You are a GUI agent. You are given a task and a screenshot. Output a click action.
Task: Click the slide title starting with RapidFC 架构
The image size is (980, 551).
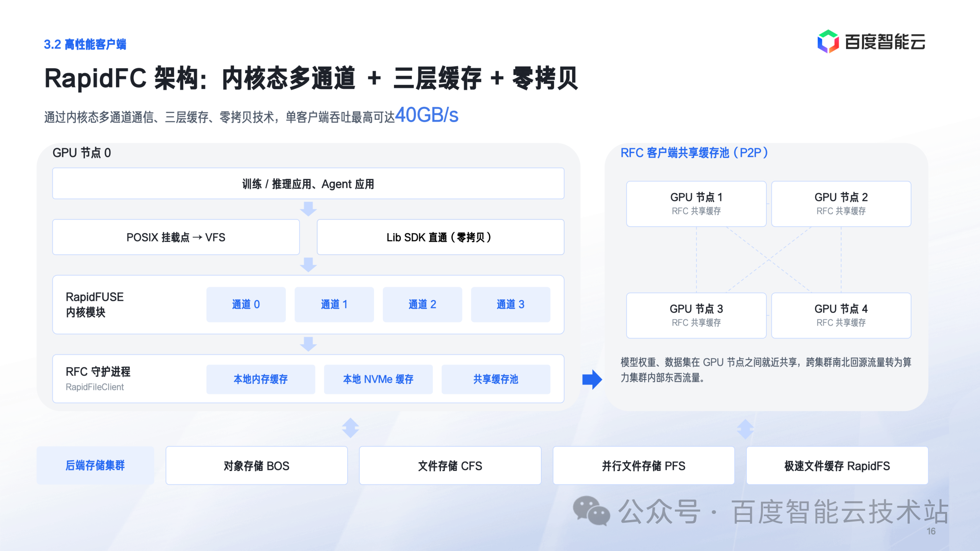[x=311, y=78]
